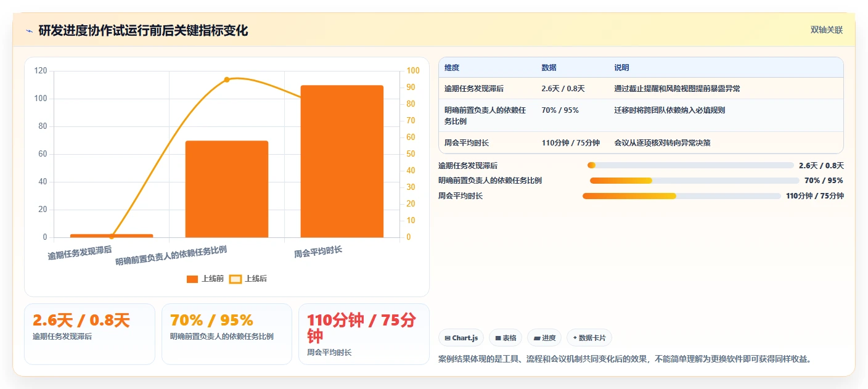Image resolution: width=868 pixels, height=389 pixels.
Task: Click the 明确前置负责人的依赖任务比例 progress bar
Action: pyautogui.click(x=695, y=181)
